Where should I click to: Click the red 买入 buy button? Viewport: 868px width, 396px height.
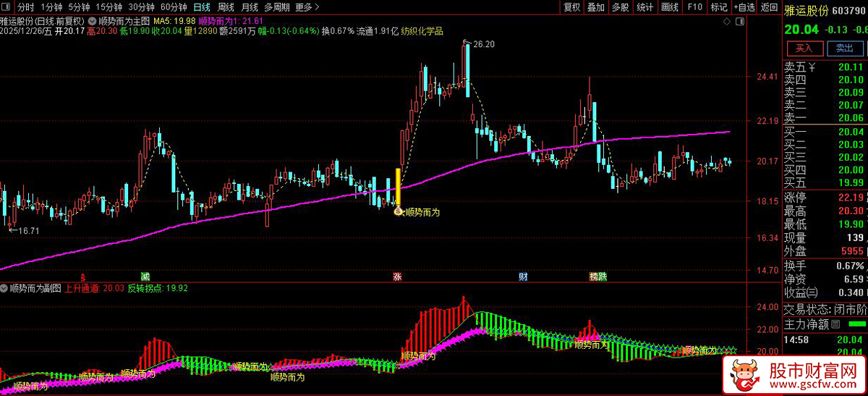click(x=804, y=49)
